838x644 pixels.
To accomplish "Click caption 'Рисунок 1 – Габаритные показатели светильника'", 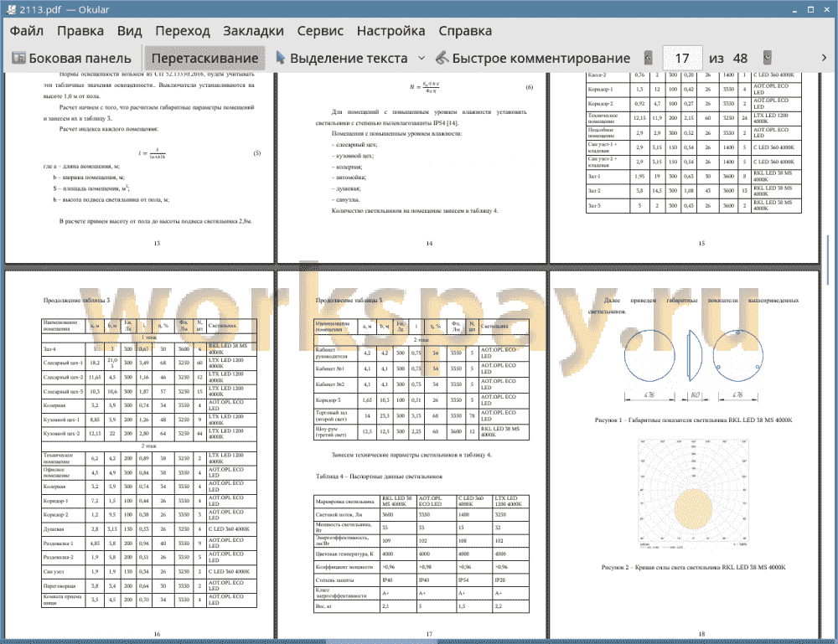I will pyautogui.click(x=693, y=420).
